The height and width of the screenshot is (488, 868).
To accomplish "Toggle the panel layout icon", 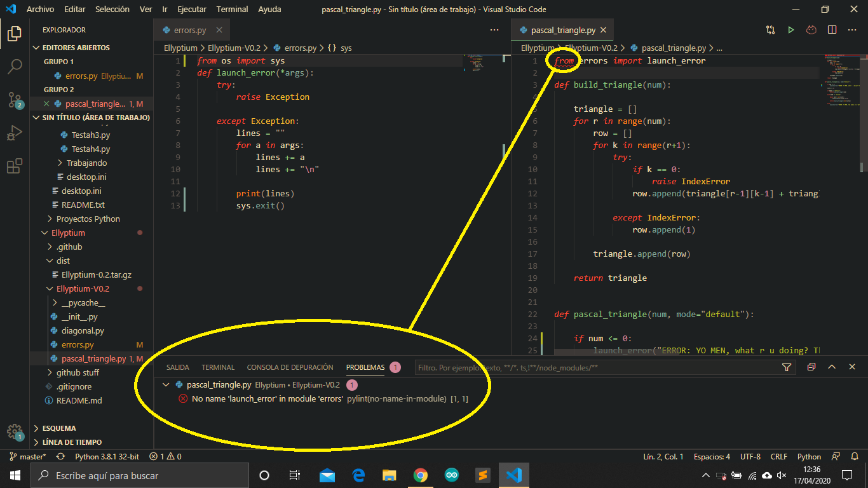I will (x=811, y=367).
